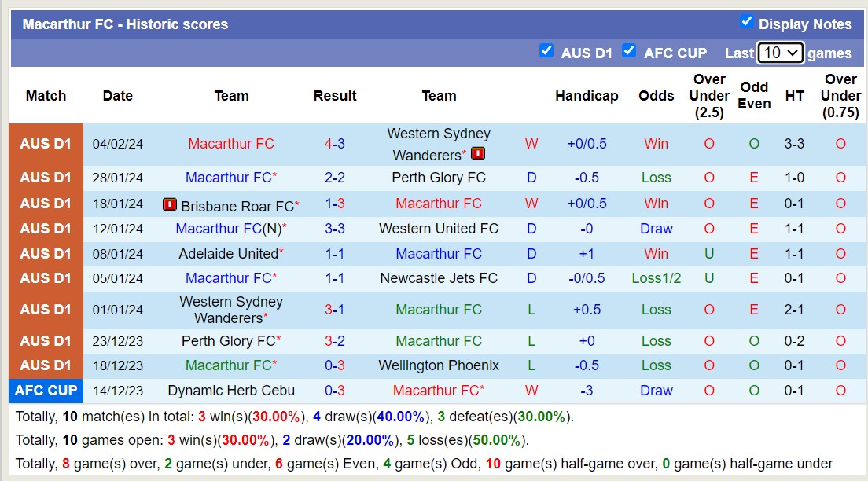Image resolution: width=868 pixels, height=481 pixels.
Task: Select Wellington Phoenix team link
Action: click(439, 365)
